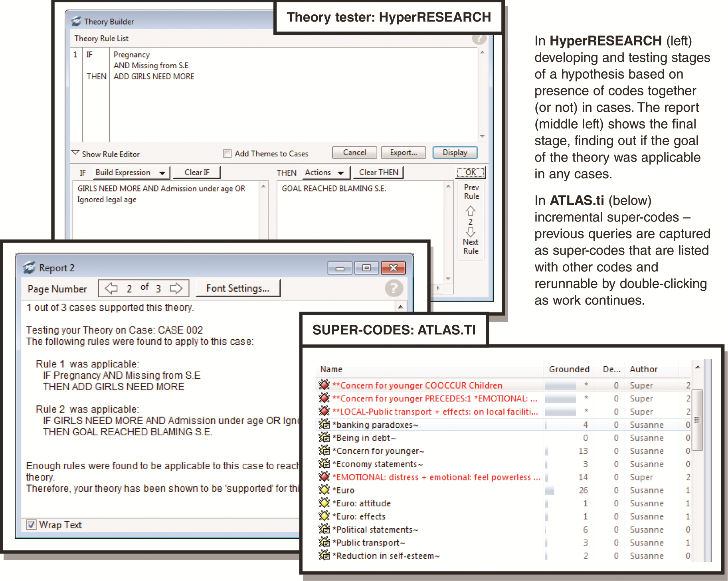The width and height of the screenshot is (728, 581).
Task: Select icon for Concern for younger PRECEDES
Action: [x=324, y=398]
